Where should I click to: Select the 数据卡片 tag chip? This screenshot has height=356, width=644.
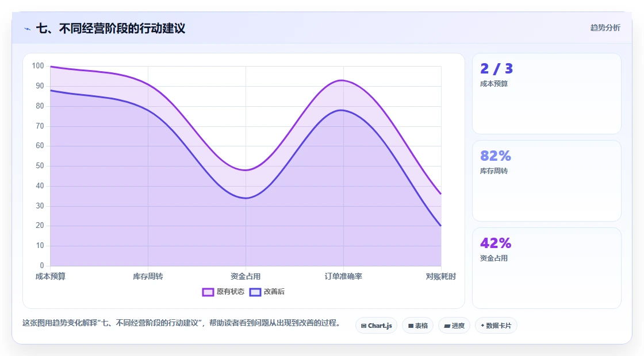pyautogui.click(x=496, y=326)
